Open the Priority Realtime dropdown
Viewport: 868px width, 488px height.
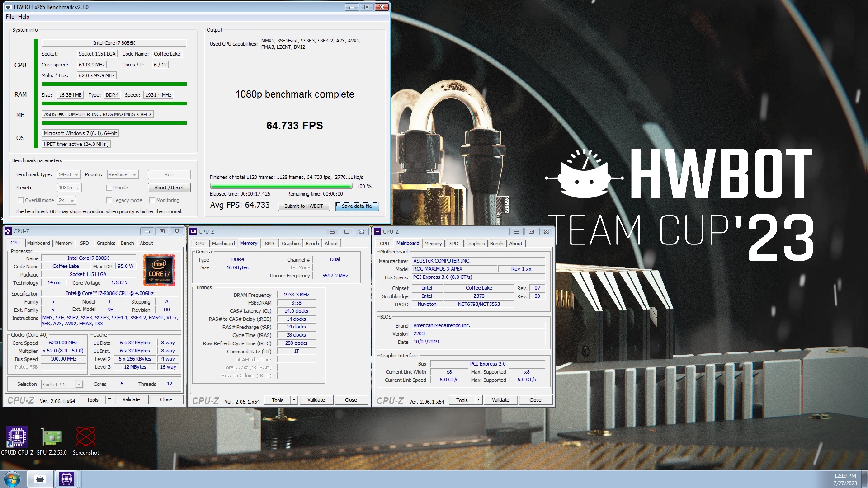point(123,174)
